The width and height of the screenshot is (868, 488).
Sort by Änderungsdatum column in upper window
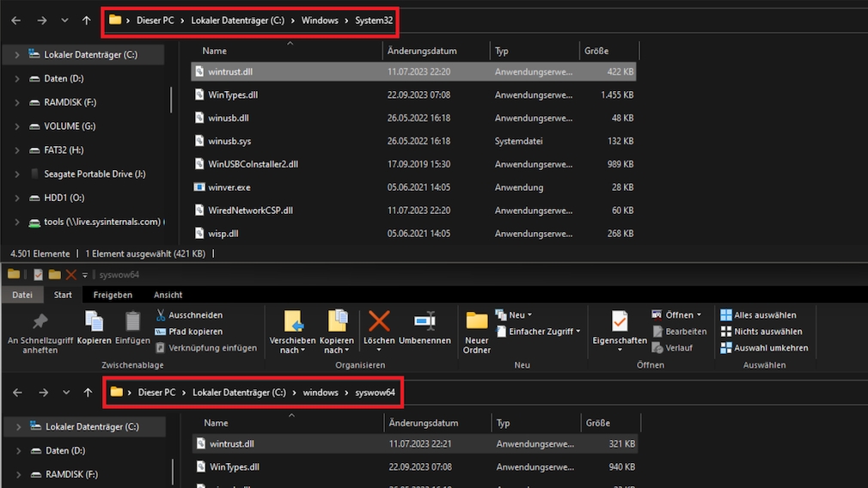tap(422, 52)
